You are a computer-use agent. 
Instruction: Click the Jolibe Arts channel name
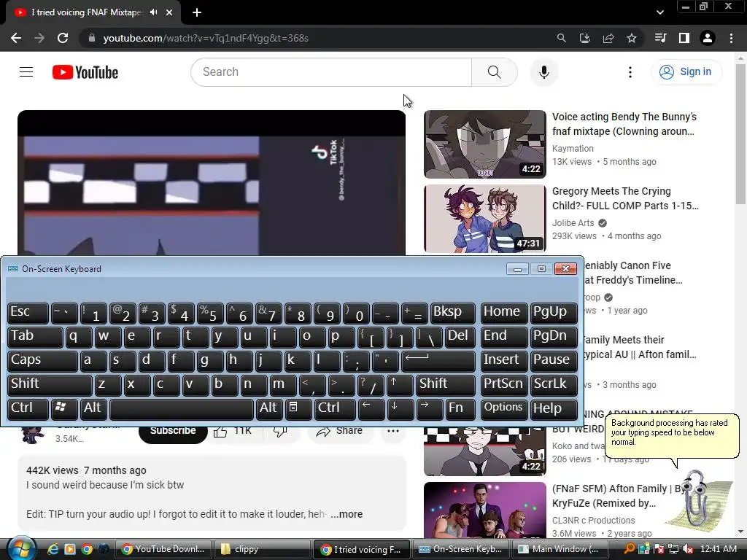pos(573,223)
